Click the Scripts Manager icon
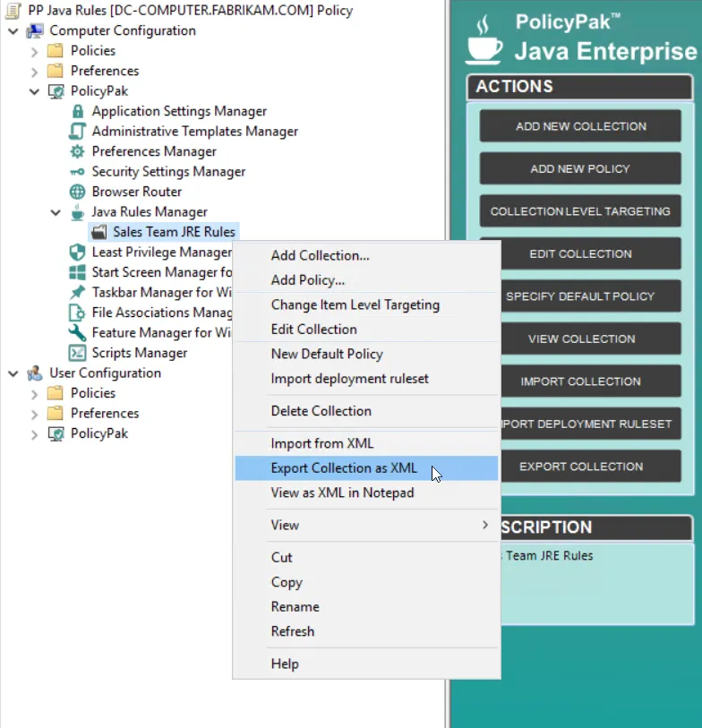Image resolution: width=702 pixels, height=728 pixels. tap(77, 353)
